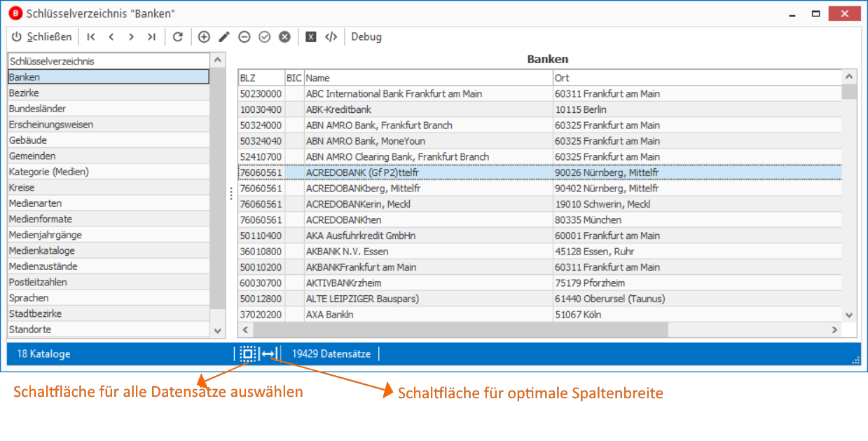Add new record with plus icon

point(204,37)
